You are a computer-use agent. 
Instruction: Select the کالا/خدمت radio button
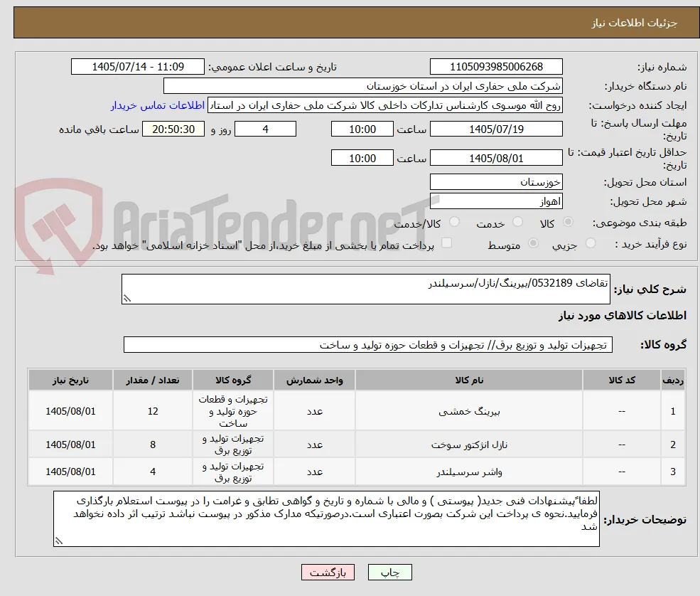pos(454,222)
